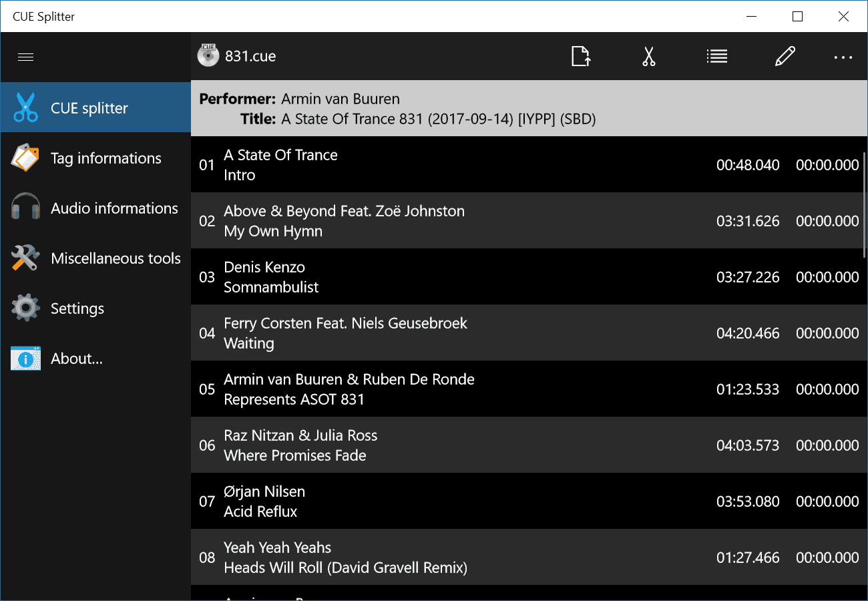Click the CUE disc icon beside 831.cue
This screenshot has width=868, height=601.
pos(208,56)
